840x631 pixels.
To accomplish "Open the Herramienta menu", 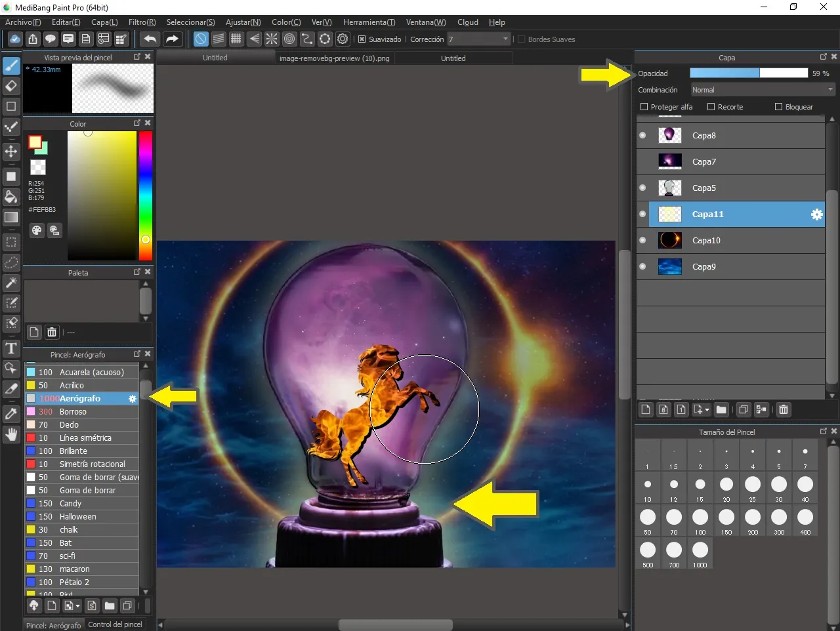I will pyautogui.click(x=369, y=22).
